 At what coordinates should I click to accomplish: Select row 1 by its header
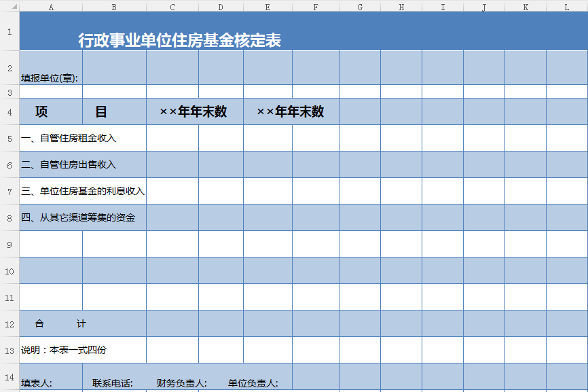[10, 31]
